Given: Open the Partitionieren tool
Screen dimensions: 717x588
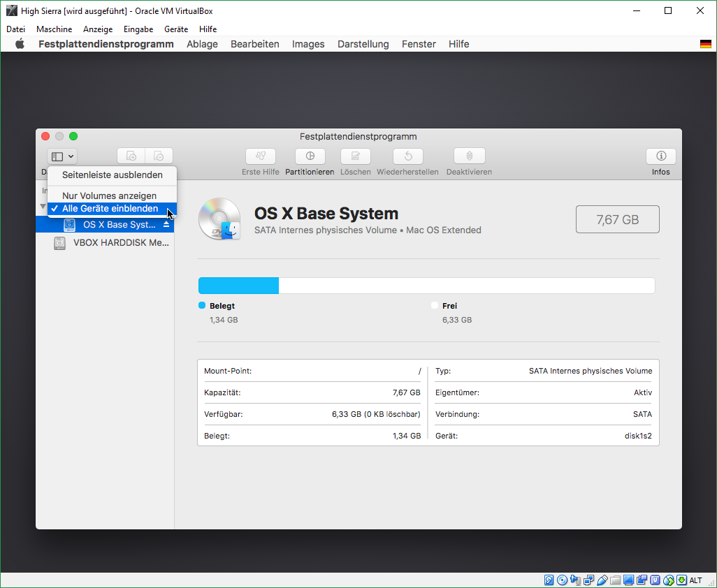Looking at the screenshot, I should (310, 156).
